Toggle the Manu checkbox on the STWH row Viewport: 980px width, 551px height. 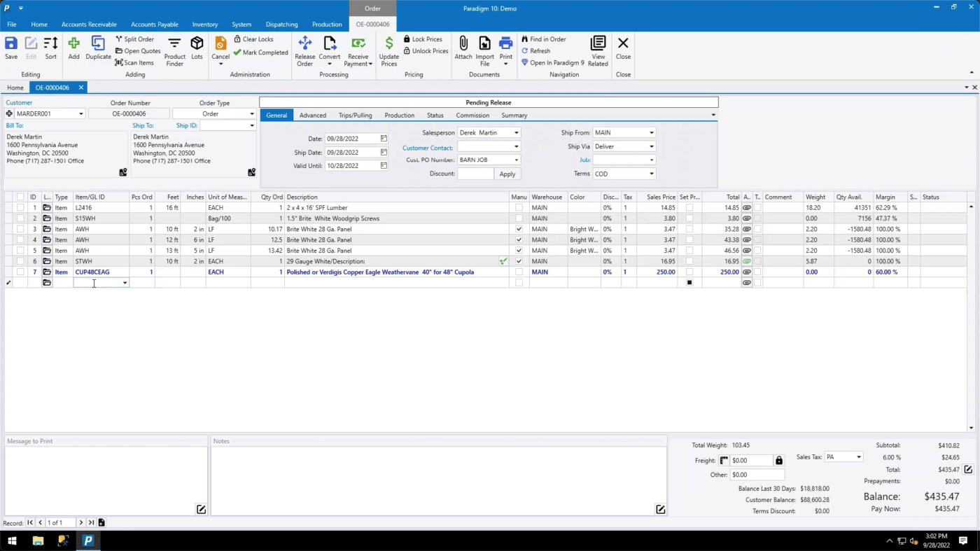pos(519,261)
